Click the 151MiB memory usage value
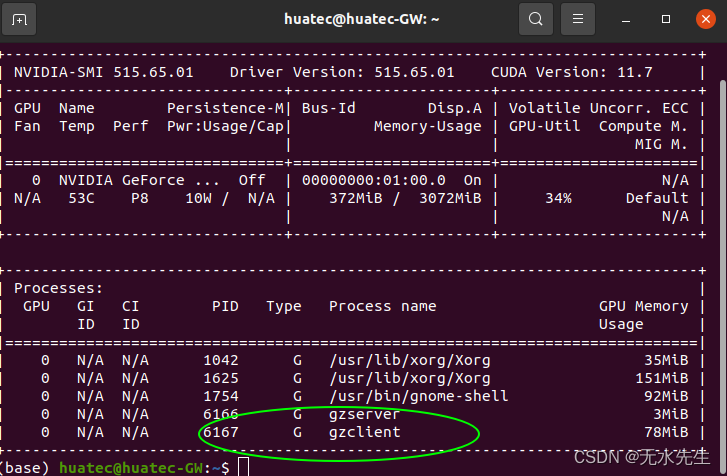This screenshot has height=476, width=727. 662,378
